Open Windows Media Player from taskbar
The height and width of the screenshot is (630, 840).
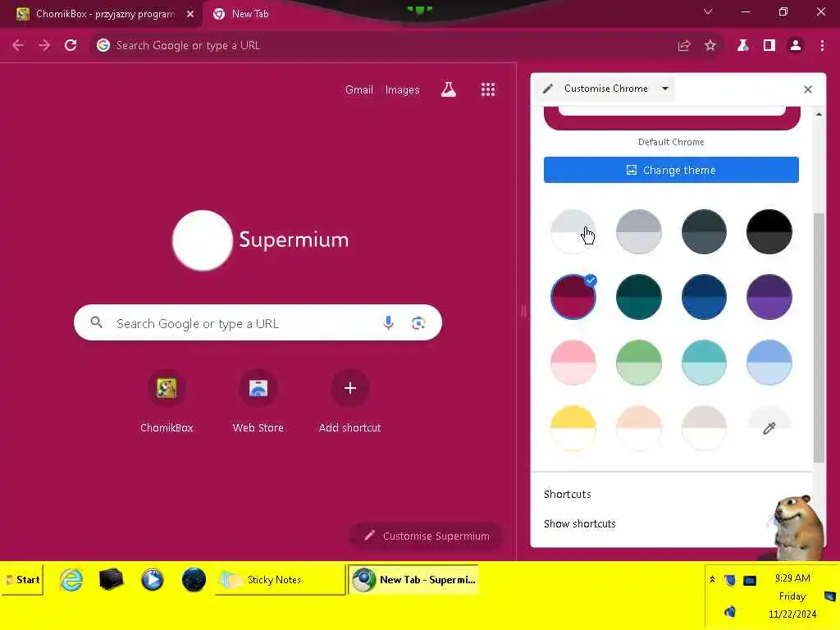(x=152, y=580)
